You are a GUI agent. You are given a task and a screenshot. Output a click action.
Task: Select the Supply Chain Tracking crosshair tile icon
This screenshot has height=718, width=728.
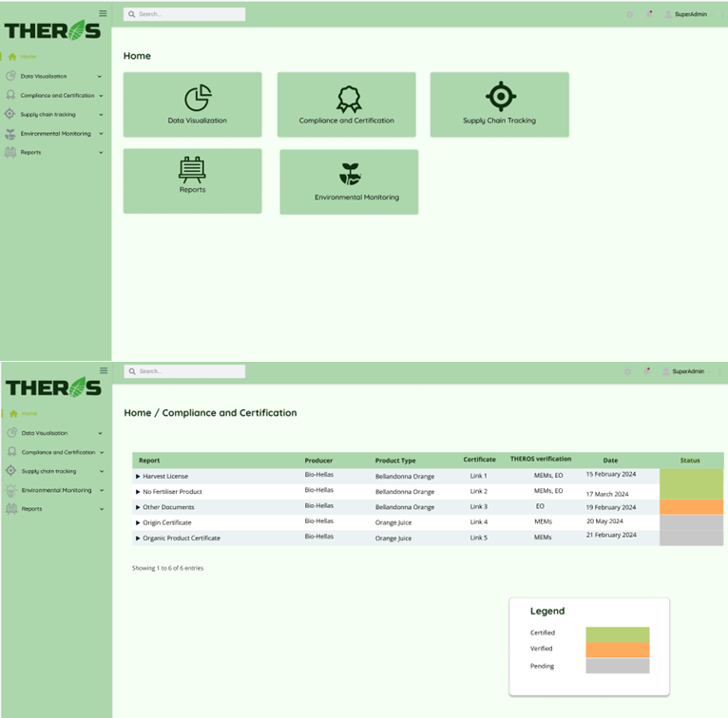tap(500, 97)
